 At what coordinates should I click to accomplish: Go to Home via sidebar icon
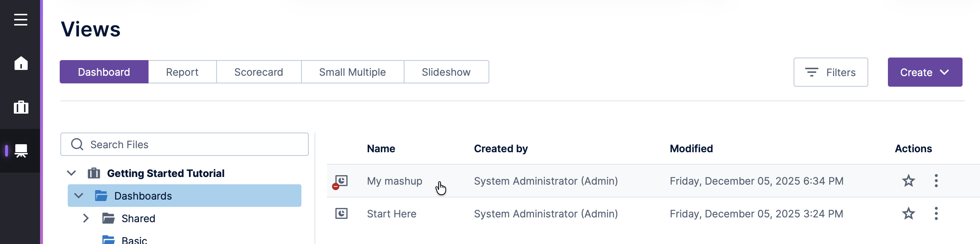pyautogui.click(x=21, y=63)
